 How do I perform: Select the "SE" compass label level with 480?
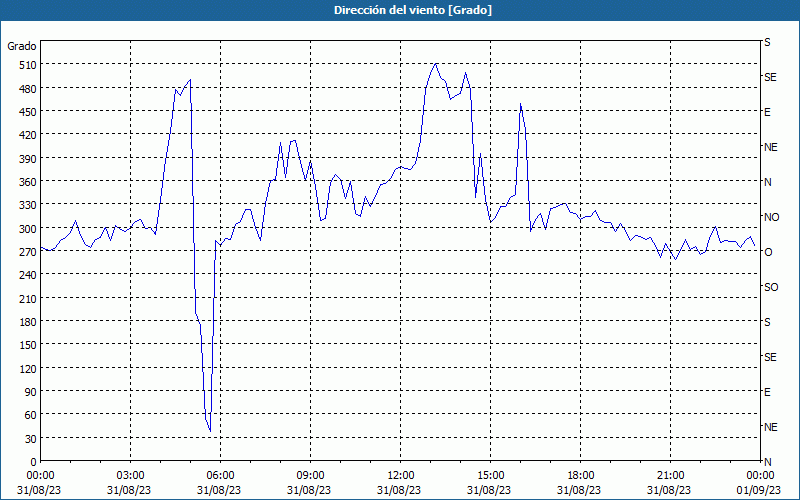pyautogui.click(x=770, y=77)
